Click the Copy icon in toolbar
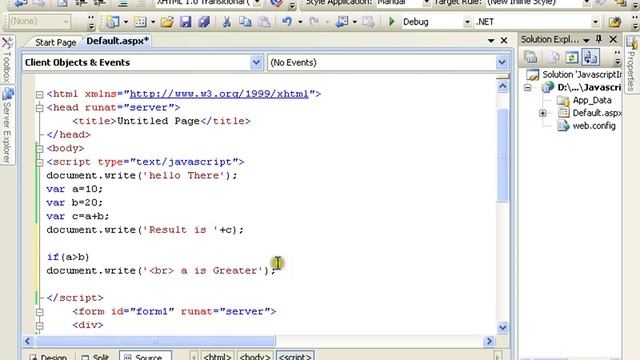 [x=245, y=22]
